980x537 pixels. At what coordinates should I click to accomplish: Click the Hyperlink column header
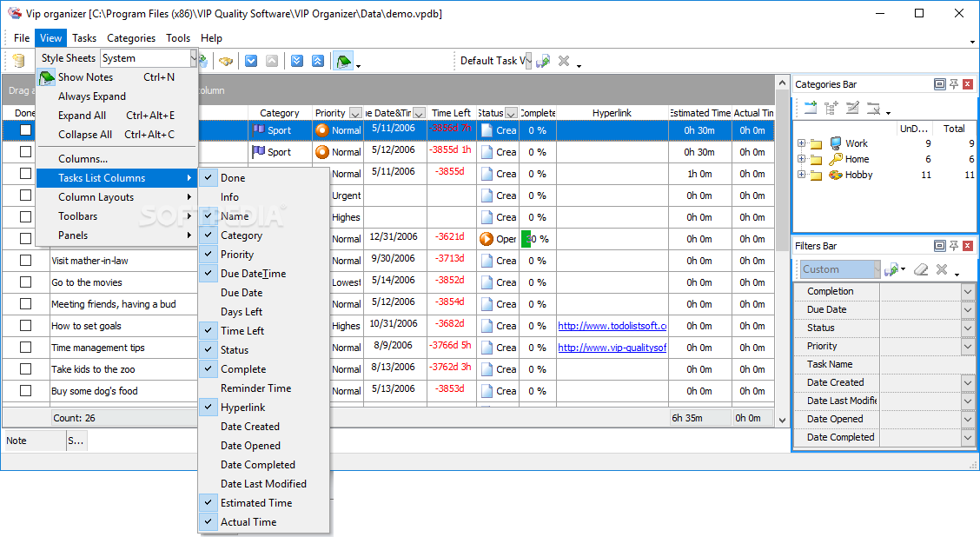612,113
